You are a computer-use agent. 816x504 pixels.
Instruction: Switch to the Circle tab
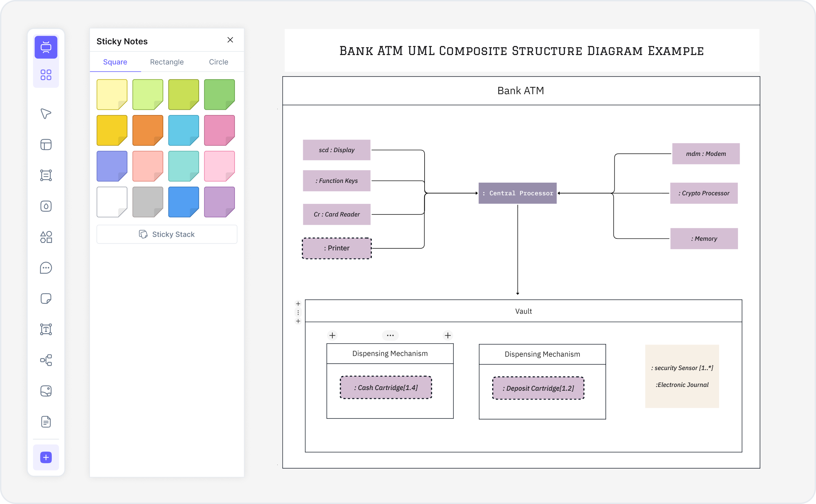coord(218,62)
